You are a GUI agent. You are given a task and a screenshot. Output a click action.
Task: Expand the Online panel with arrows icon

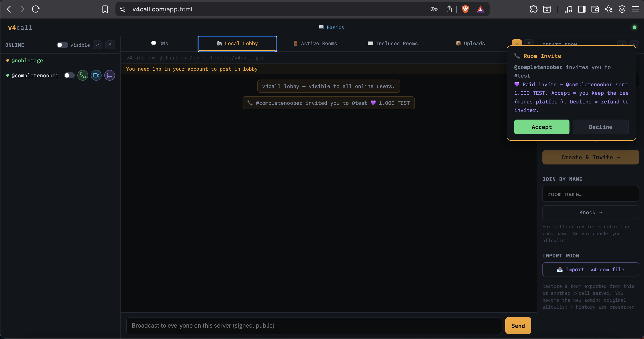98,45
